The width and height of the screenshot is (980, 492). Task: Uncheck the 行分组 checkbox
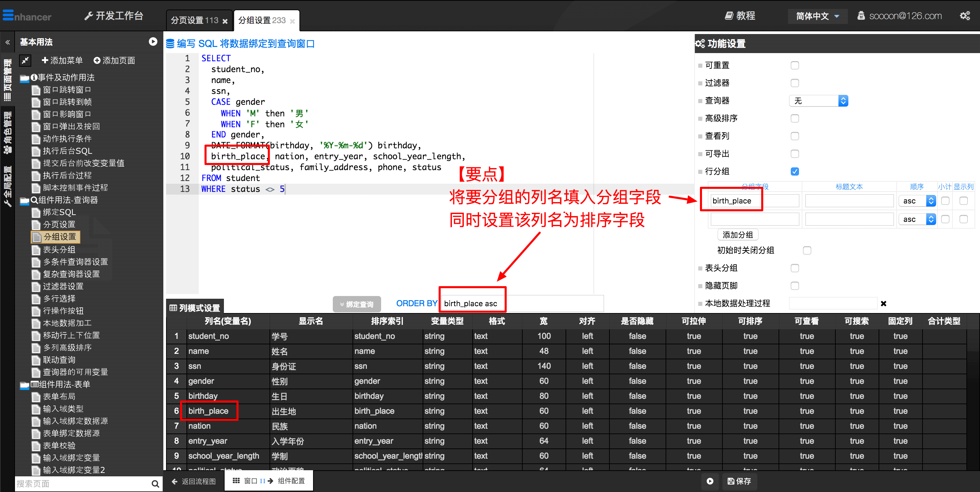(x=795, y=171)
